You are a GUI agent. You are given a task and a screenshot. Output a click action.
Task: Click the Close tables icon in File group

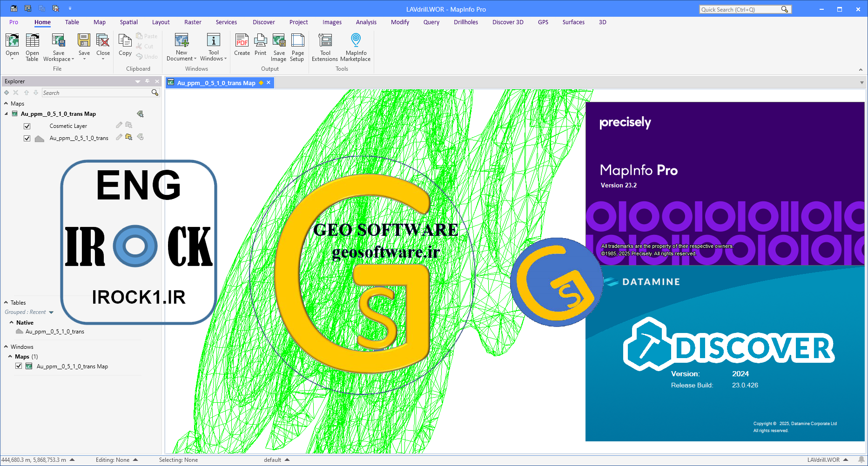click(103, 41)
